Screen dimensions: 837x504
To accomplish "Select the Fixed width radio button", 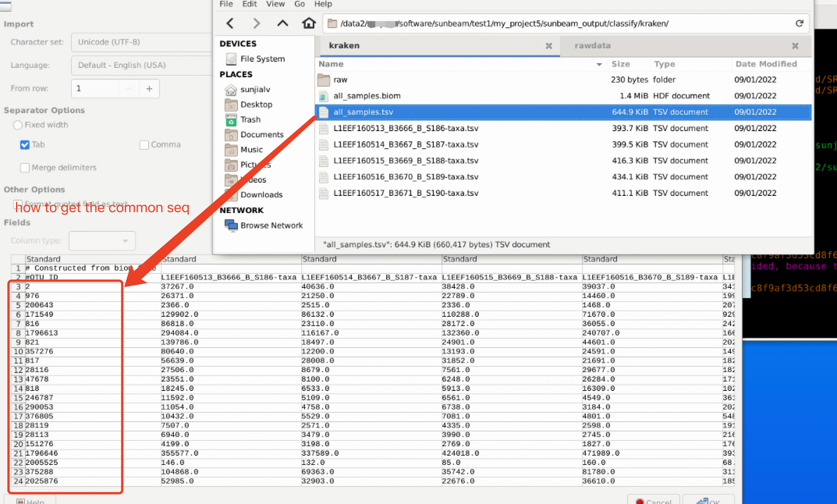I will tap(18, 125).
